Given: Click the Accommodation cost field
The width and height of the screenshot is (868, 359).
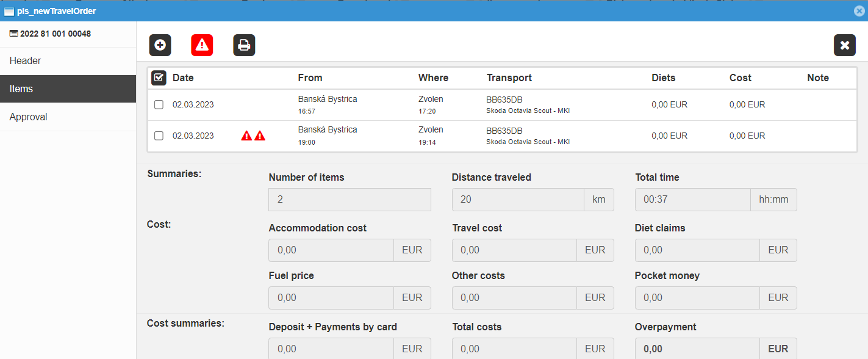Looking at the screenshot, I should point(331,250).
